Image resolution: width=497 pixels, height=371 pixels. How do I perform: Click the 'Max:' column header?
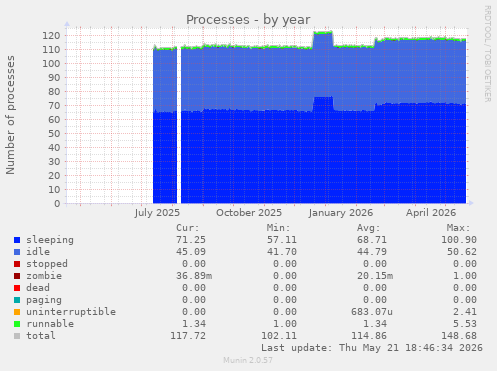pos(458,228)
